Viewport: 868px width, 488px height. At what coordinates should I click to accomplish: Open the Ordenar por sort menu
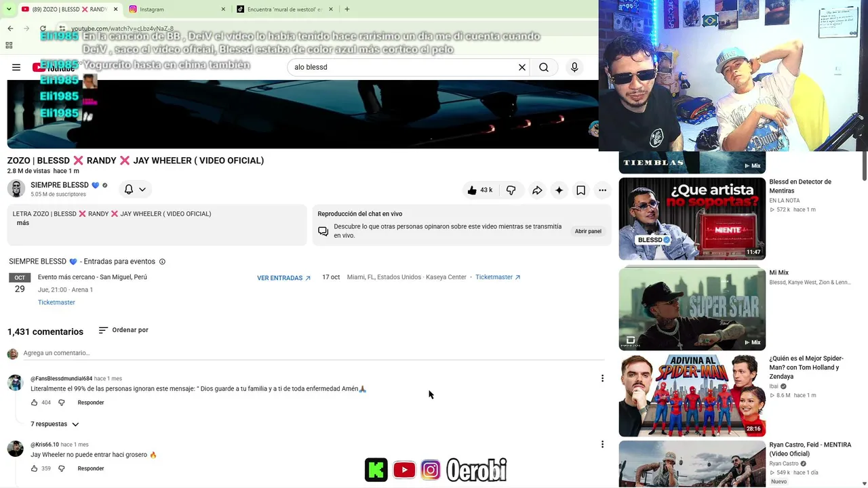coord(123,330)
